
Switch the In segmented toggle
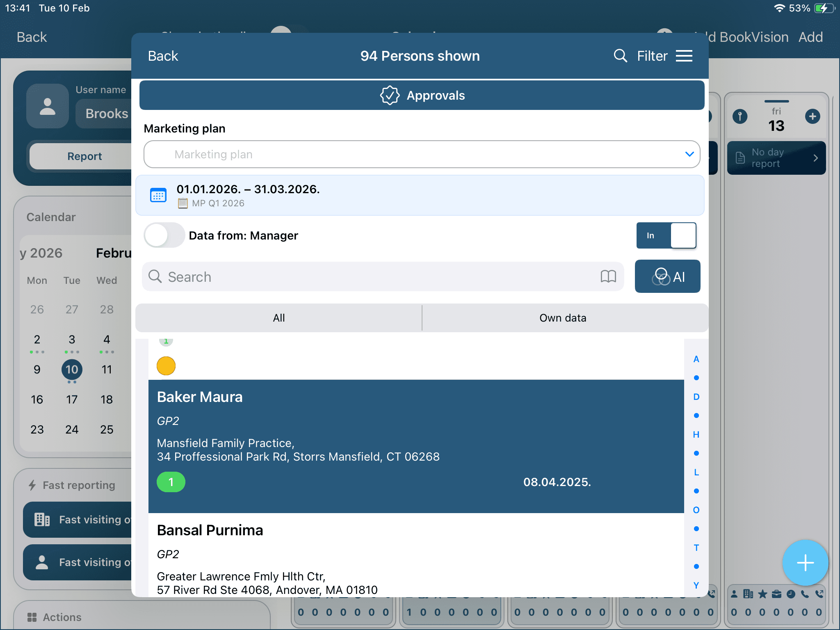coord(666,235)
